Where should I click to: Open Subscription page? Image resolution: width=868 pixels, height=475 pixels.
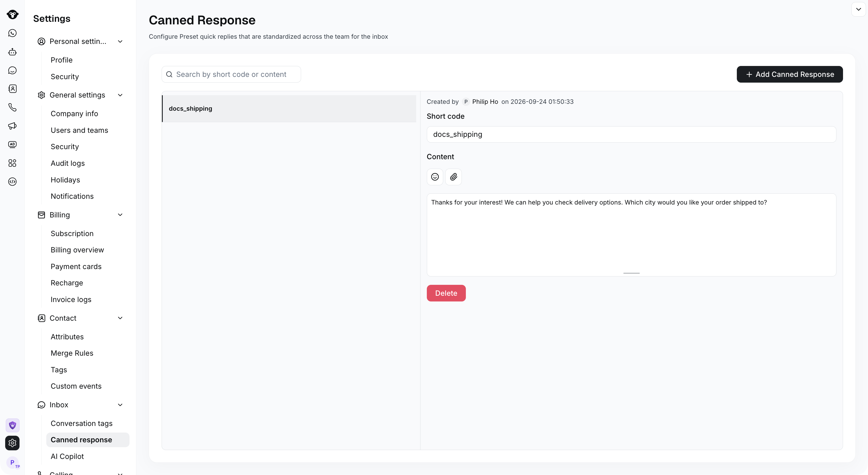[72, 234]
